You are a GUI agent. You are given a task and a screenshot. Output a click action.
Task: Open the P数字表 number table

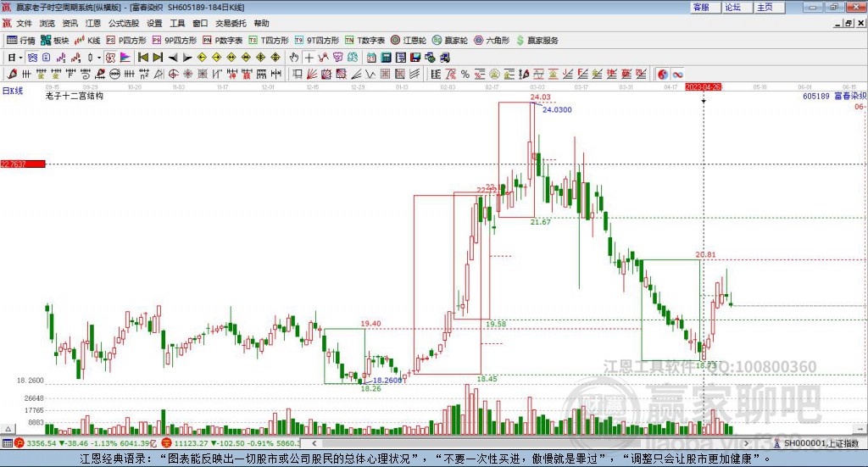[x=223, y=41]
